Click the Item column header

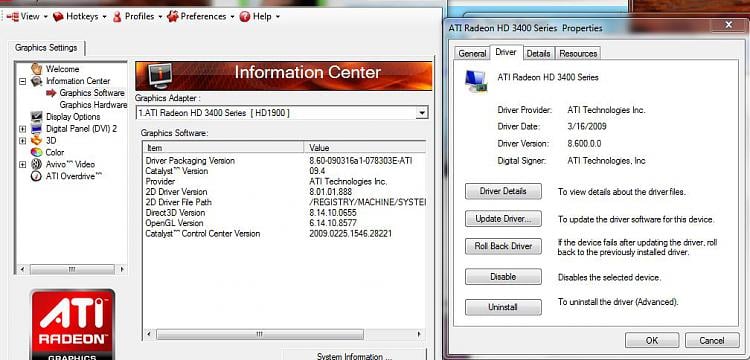pyautogui.click(x=223, y=148)
